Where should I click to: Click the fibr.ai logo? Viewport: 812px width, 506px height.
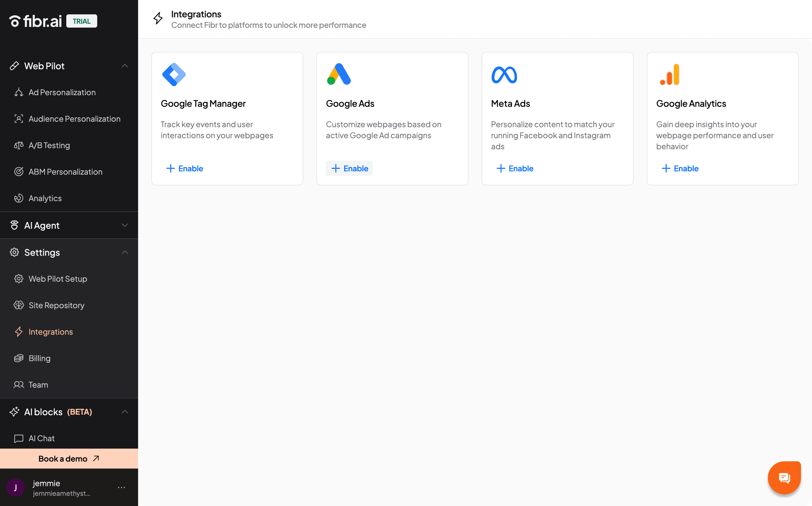[36, 21]
